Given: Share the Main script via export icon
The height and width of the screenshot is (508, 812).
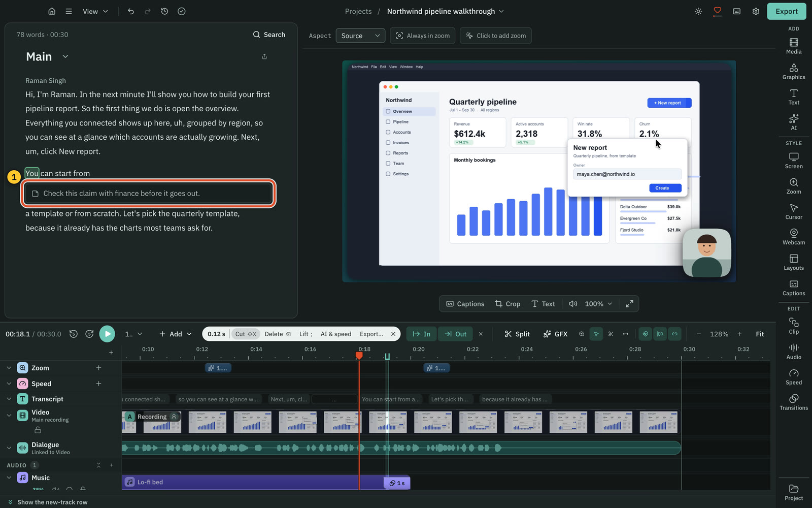Looking at the screenshot, I should [264, 56].
